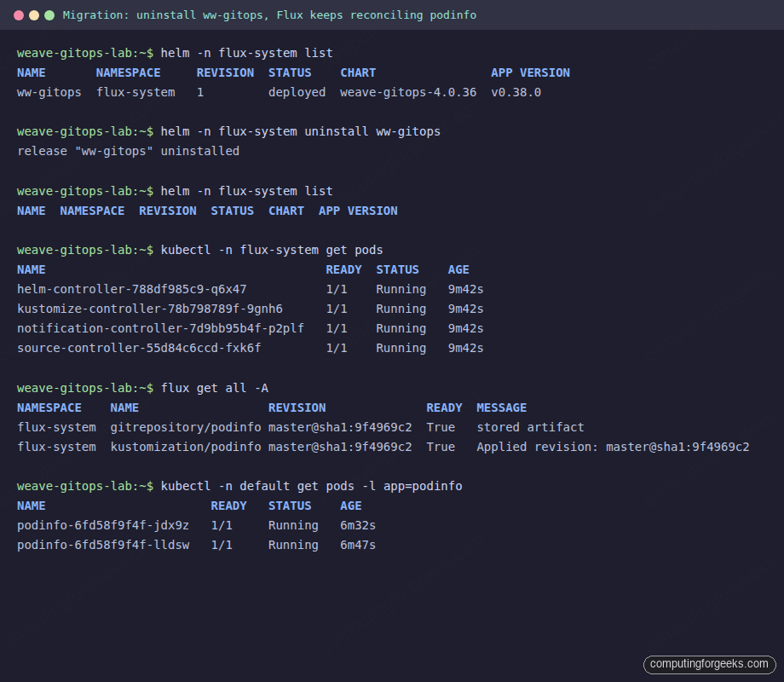The width and height of the screenshot is (784, 682).
Task: Click the 9m42s age of the source-controller pod
Action: point(465,348)
